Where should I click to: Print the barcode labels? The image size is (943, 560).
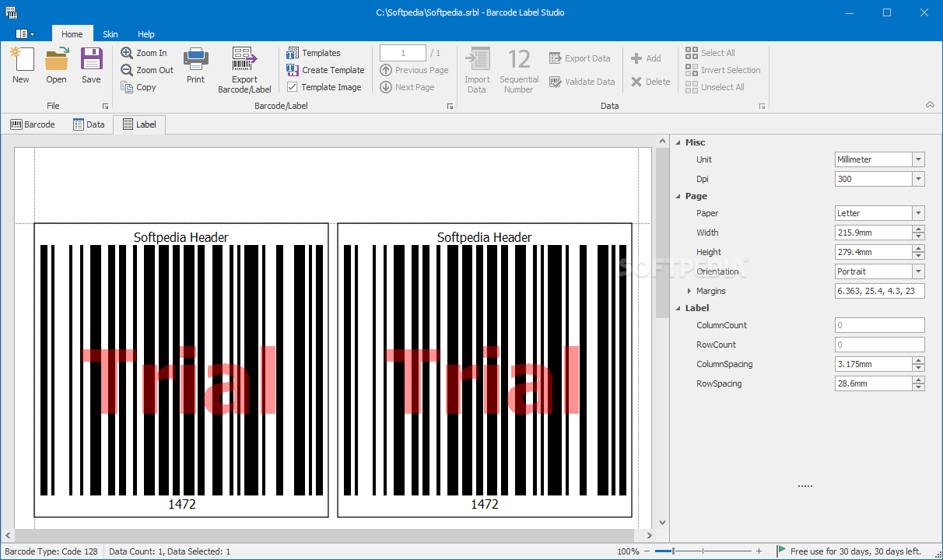[x=195, y=66]
